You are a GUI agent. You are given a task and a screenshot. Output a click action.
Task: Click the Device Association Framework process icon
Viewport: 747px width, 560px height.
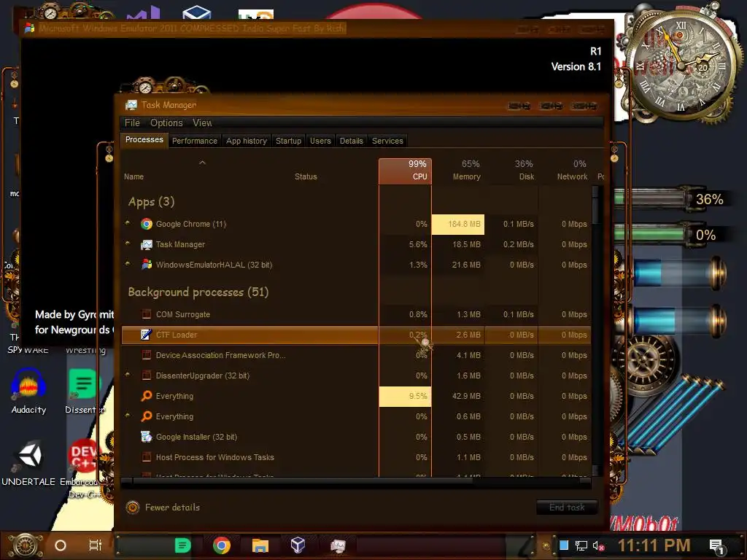(147, 355)
